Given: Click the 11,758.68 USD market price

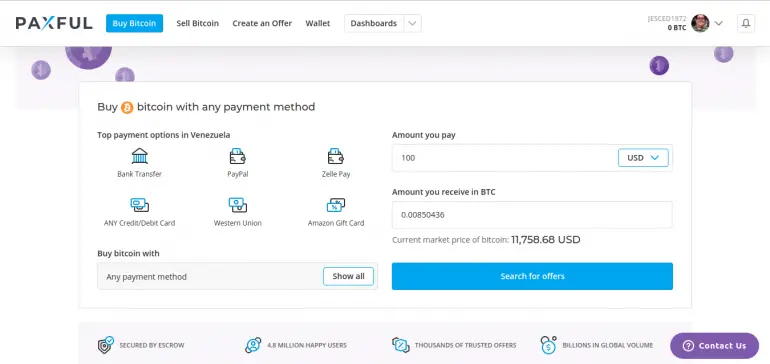Looking at the screenshot, I should (546, 240).
